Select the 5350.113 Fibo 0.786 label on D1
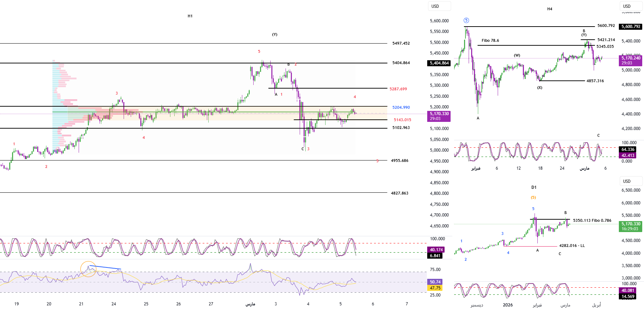 click(592, 220)
